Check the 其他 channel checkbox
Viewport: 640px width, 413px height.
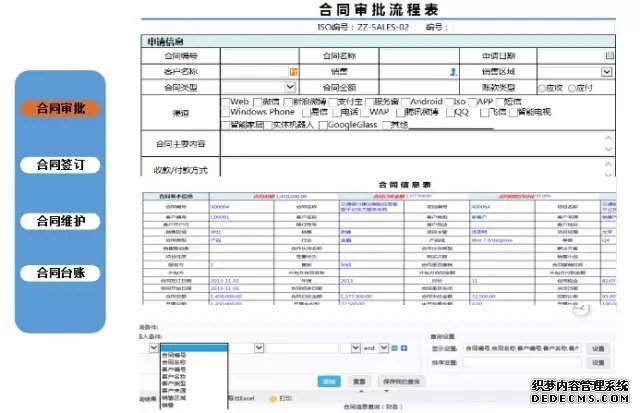click(x=386, y=125)
